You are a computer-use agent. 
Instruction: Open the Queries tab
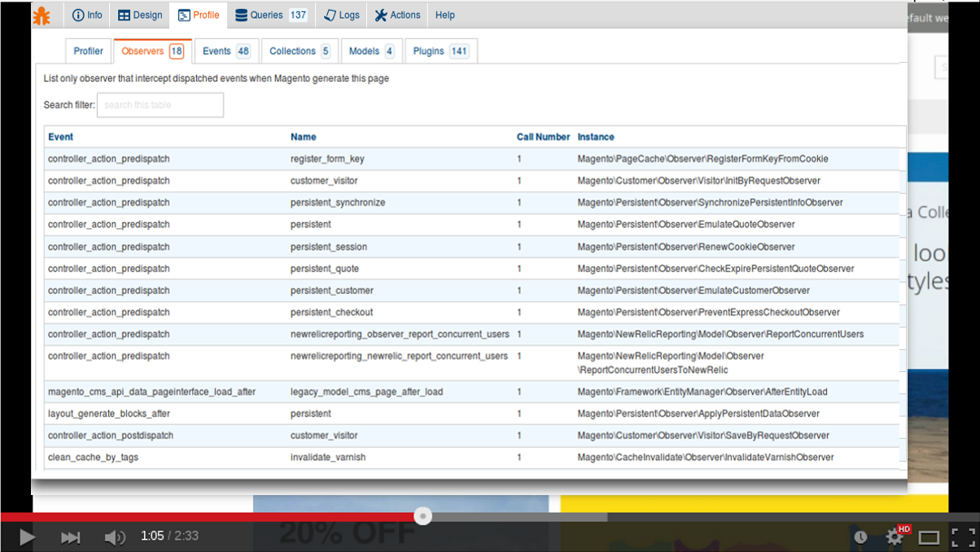(272, 15)
